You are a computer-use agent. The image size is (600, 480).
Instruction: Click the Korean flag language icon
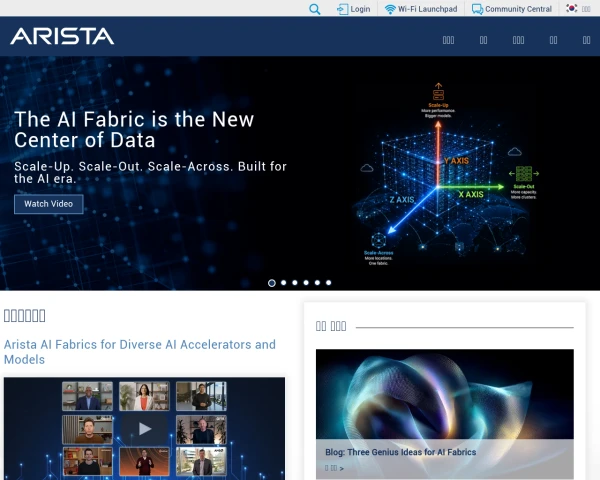[572, 8]
